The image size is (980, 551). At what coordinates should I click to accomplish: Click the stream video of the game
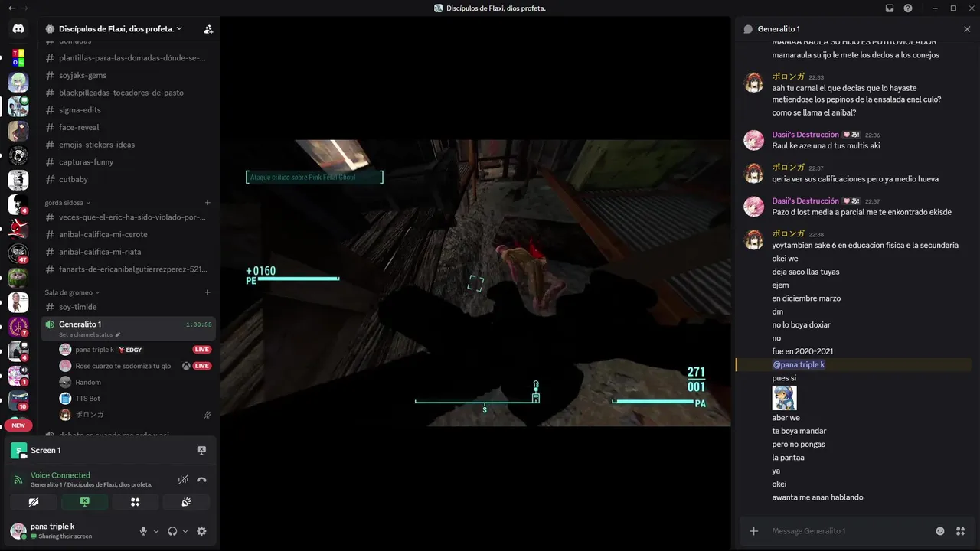pyautogui.click(x=475, y=283)
